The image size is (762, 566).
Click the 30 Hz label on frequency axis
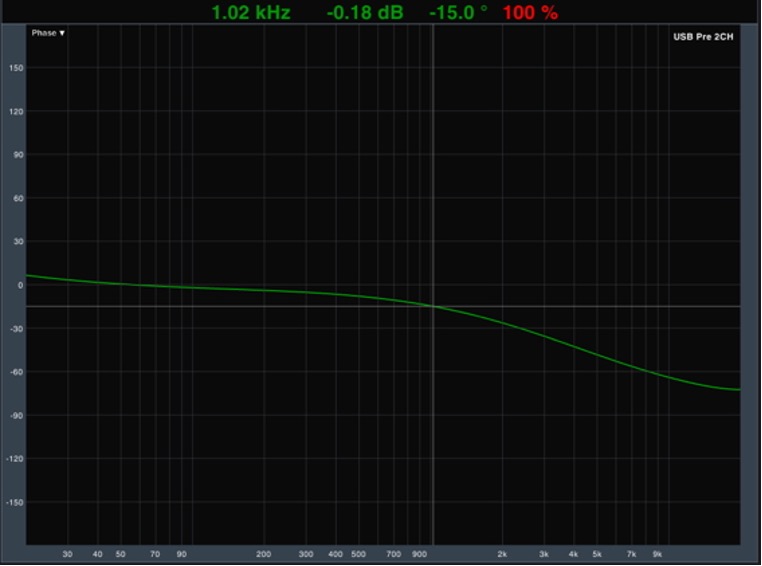(x=67, y=554)
